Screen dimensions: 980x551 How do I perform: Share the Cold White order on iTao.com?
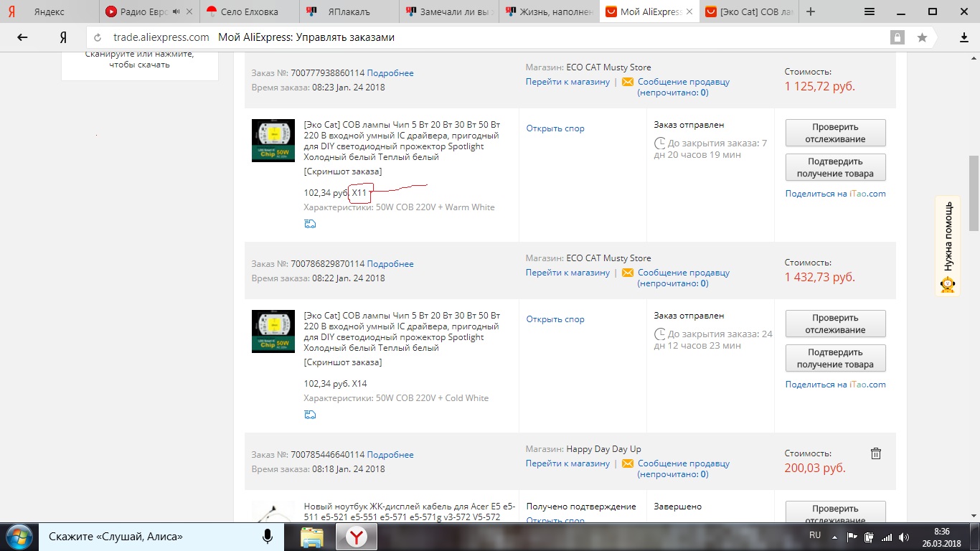pos(836,385)
